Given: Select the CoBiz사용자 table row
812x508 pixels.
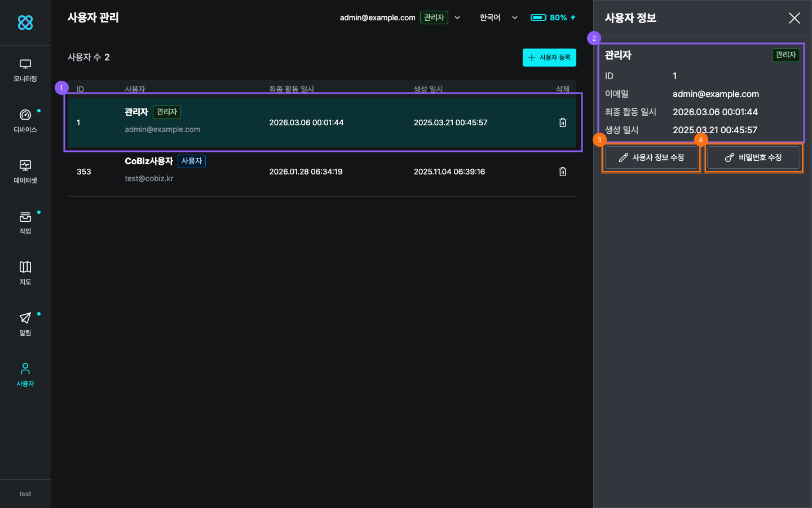Looking at the screenshot, I should [321, 172].
